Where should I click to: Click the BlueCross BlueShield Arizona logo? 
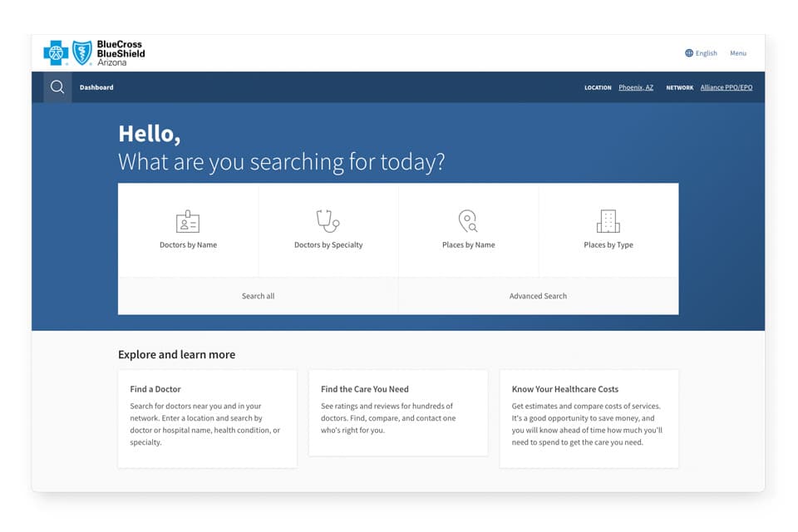[x=95, y=53]
